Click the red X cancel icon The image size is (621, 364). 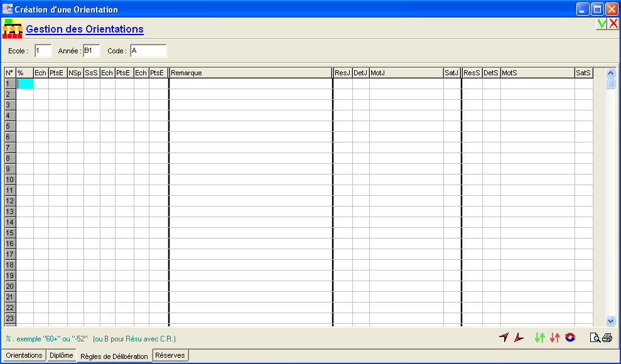click(613, 24)
